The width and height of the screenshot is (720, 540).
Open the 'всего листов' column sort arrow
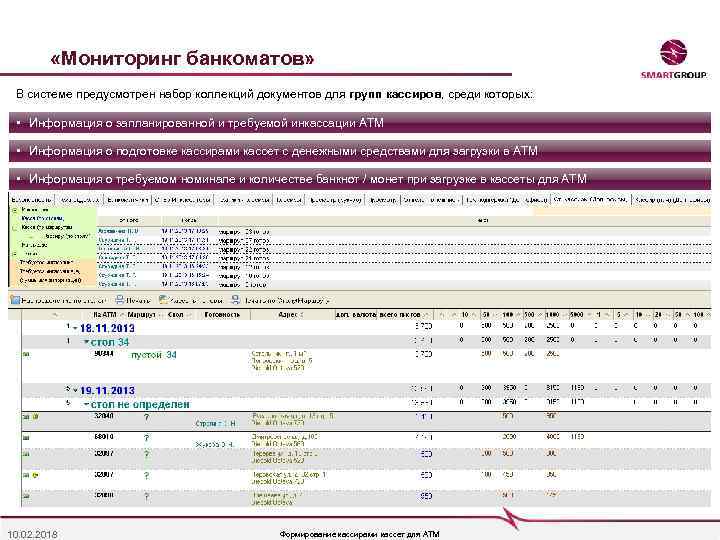click(426, 315)
